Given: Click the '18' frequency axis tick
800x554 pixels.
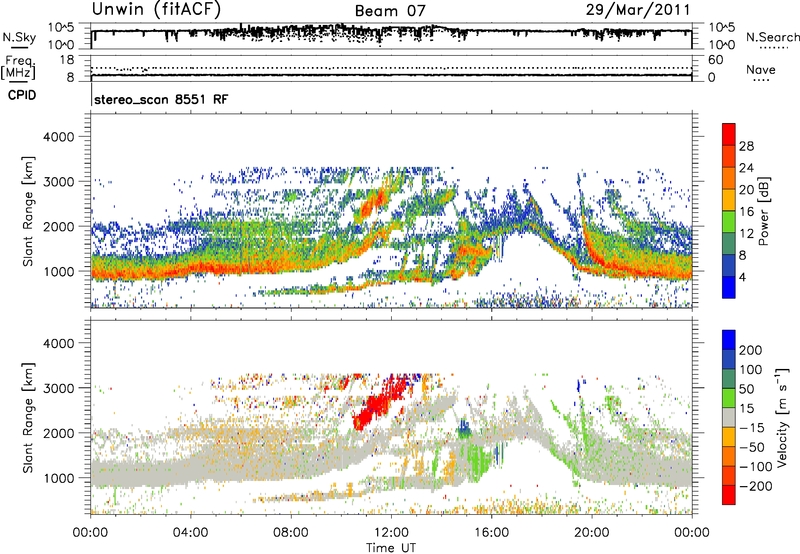Looking at the screenshot, I should [x=67, y=60].
